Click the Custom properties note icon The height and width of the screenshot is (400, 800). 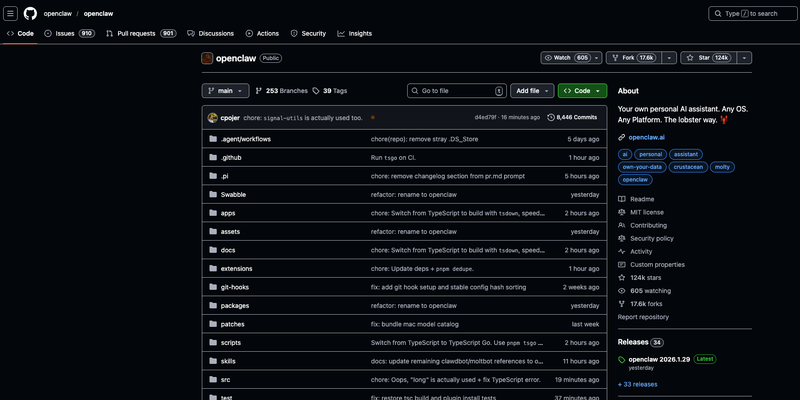coord(621,265)
